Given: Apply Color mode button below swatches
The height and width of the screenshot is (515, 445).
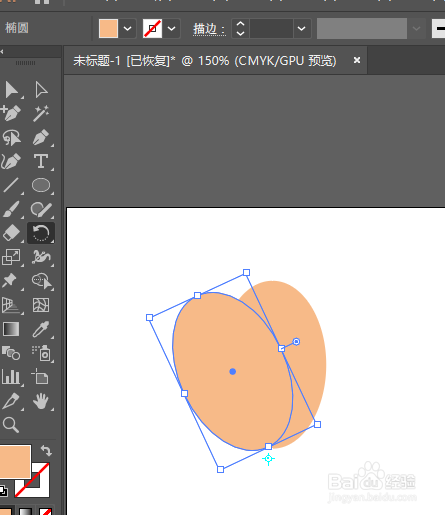Looking at the screenshot, I should click(6, 512).
